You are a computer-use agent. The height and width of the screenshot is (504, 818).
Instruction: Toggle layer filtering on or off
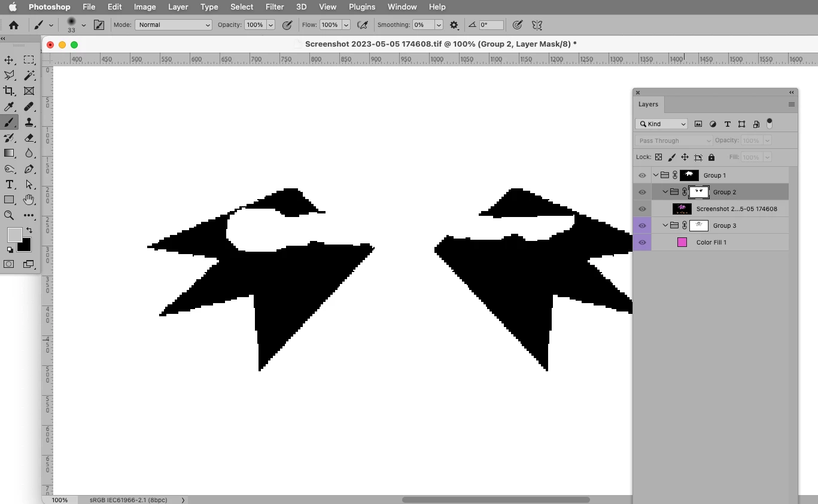770,123
